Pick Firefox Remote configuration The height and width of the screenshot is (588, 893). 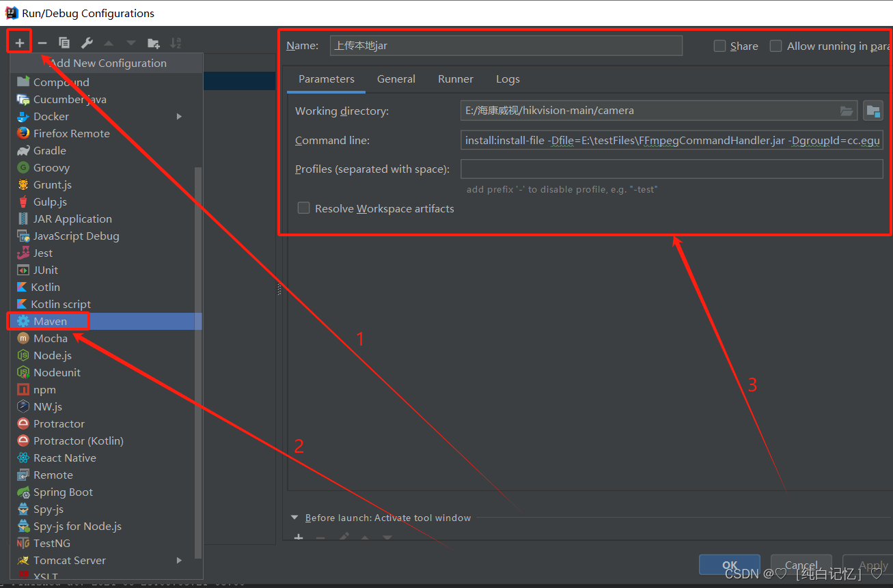click(x=106, y=133)
